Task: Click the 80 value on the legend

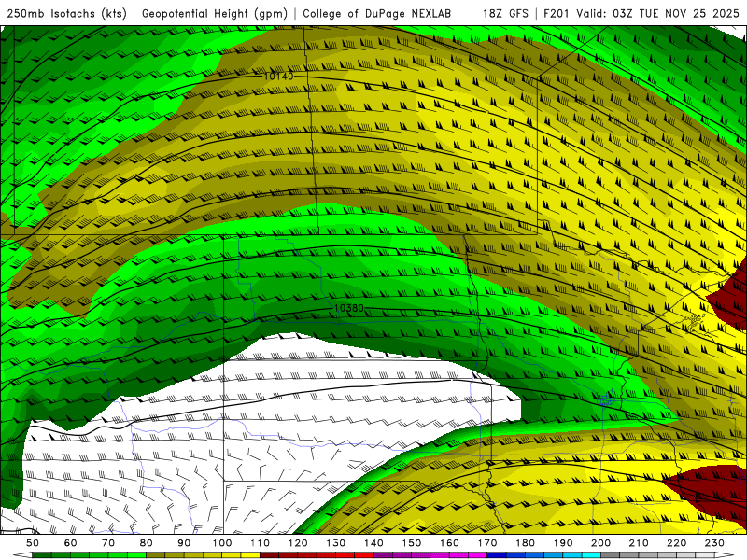Action: click(147, 543)
